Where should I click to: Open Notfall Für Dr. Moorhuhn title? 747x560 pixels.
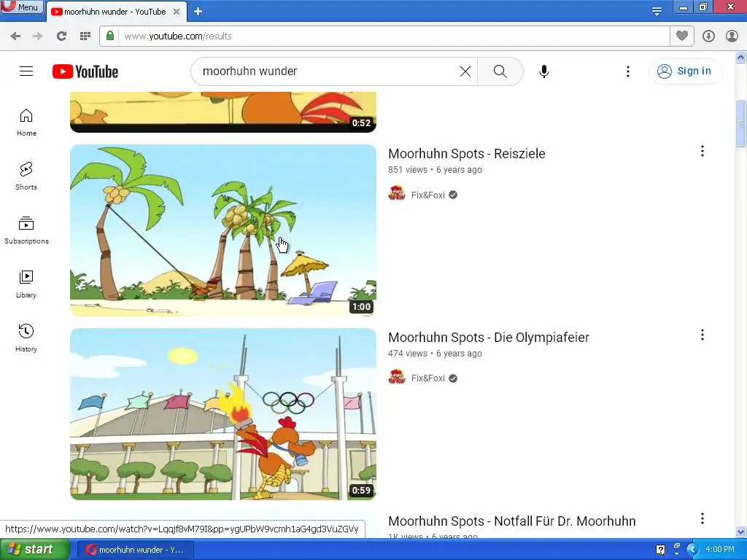click(x=511, y=521)
